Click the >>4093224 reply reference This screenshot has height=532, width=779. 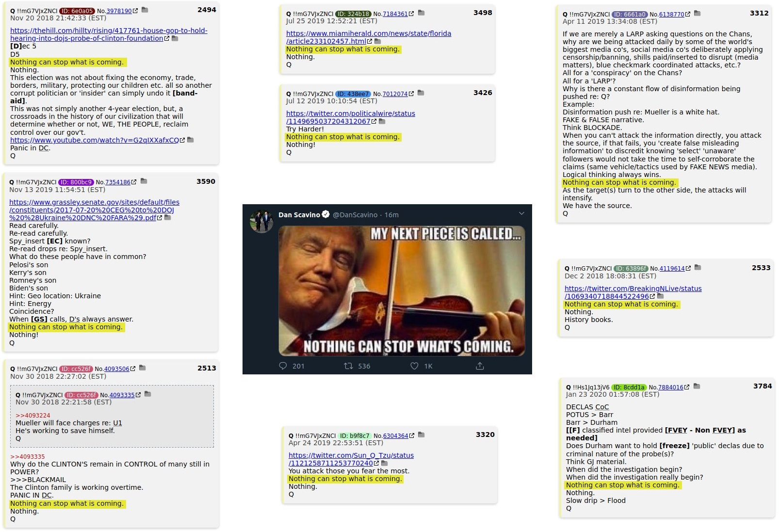click(x=32, y=415)
